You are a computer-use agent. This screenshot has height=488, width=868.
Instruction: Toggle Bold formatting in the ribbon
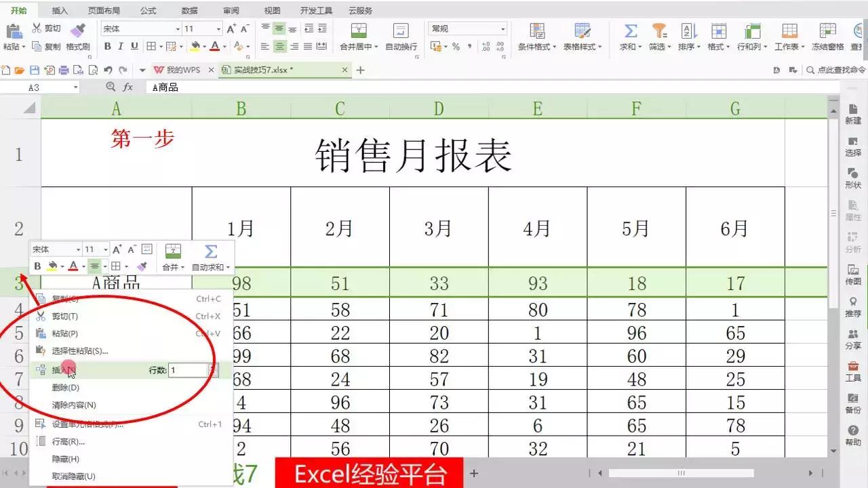click(108, 46)
